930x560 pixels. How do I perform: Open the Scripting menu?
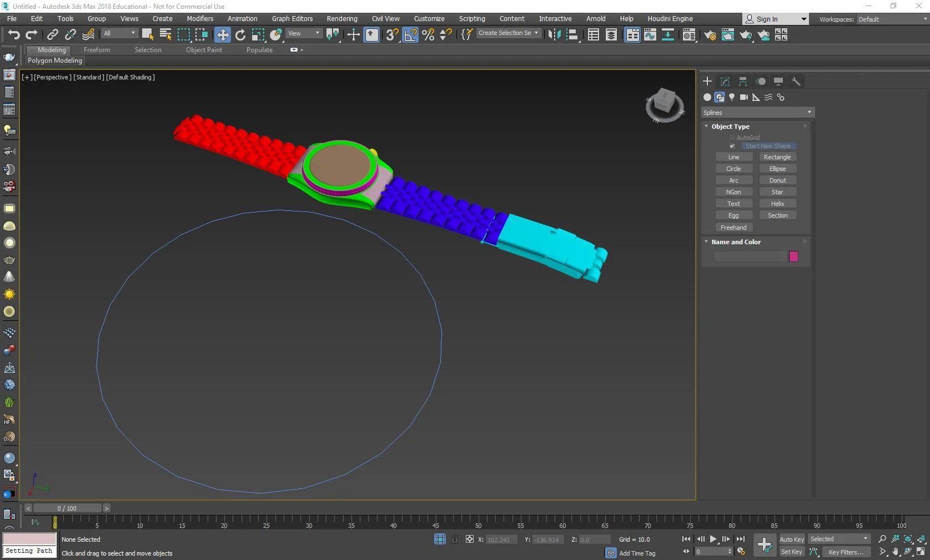(472, 18)
